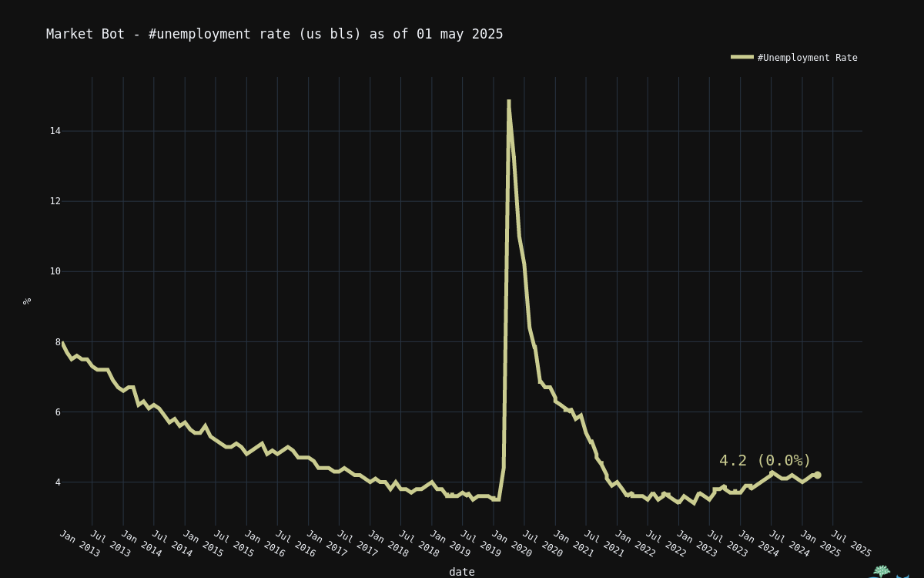This screenshot has width=924, height=578.
Task: Click the Jul 2015 x-axis tick label
Action: click(233, 543)
